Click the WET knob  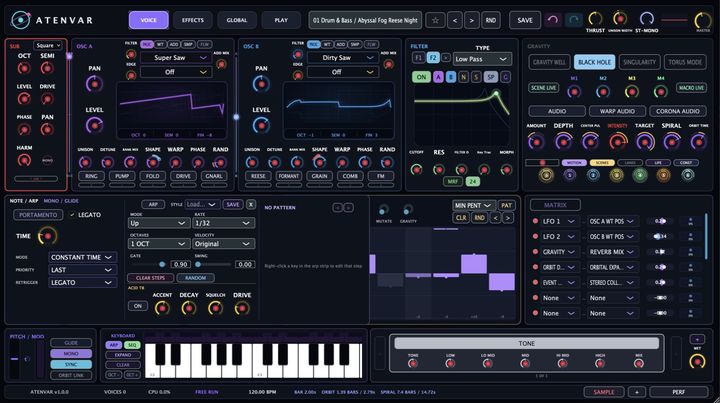click(x=697, y=361)
